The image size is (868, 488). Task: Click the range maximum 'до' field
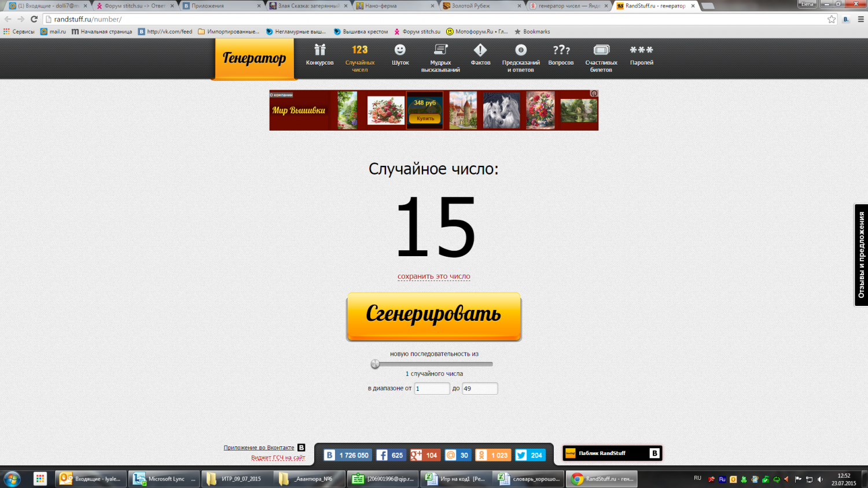[x=479, y=389]
